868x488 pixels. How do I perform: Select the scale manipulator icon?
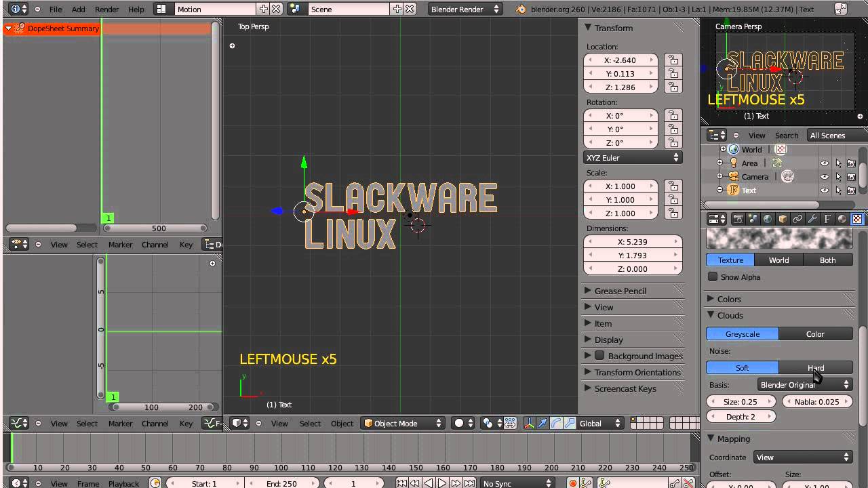click(x=570, y=423)
